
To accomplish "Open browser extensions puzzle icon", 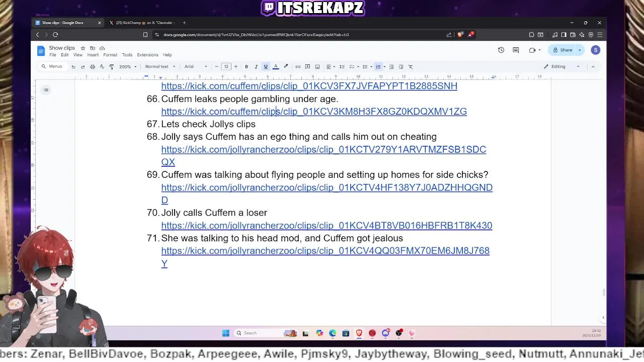I will click(x=531, y=35).
